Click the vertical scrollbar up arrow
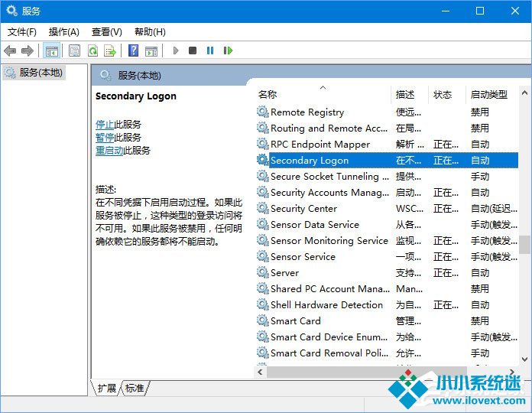 click(524, 93)
